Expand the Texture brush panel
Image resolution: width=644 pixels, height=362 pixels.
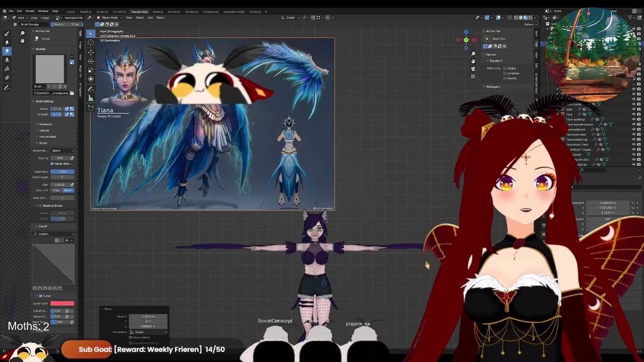(43, 131)
